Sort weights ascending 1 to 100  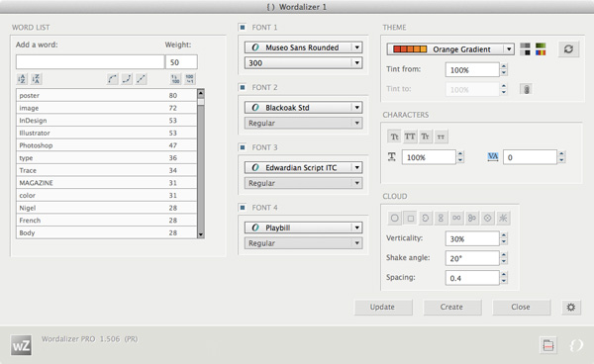(175, 79)
